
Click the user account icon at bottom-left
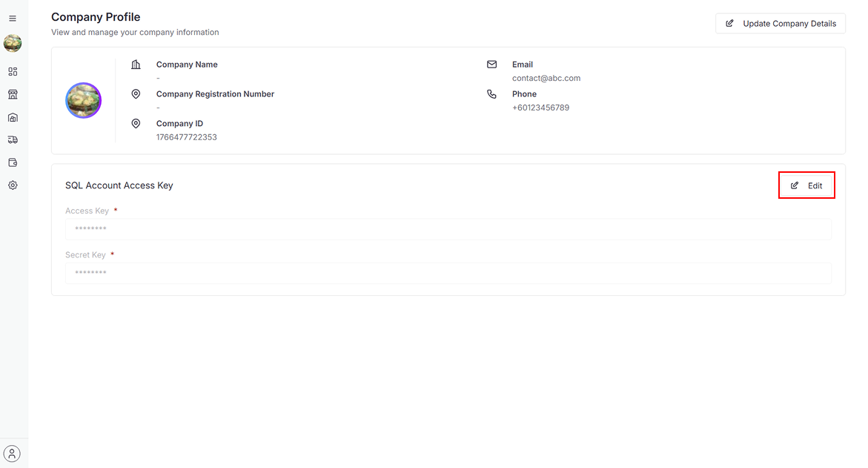pos(13,453)
